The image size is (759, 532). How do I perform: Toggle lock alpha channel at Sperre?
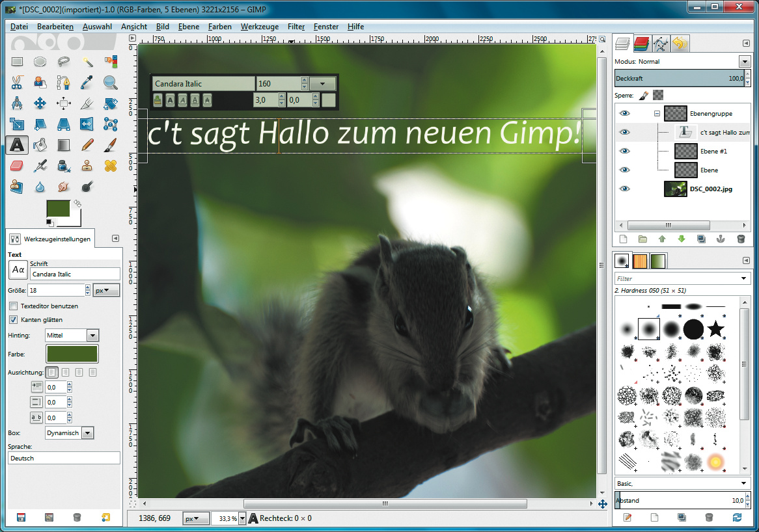(x=658, y=95)
